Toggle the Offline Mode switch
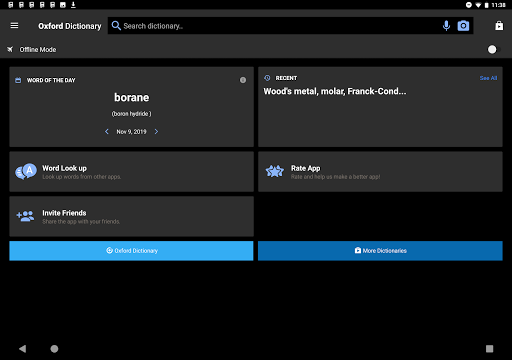Viewport: 512px width, 360px height. [x=493, y=49]
